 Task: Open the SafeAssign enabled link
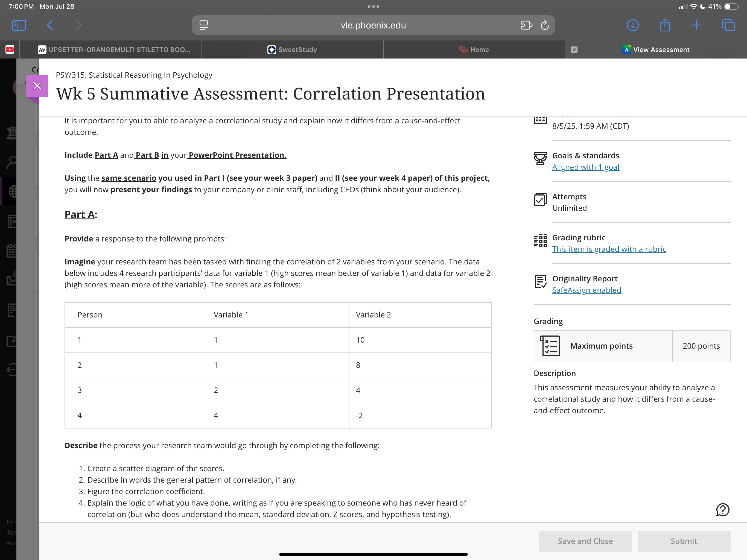(x=586, y=290)
